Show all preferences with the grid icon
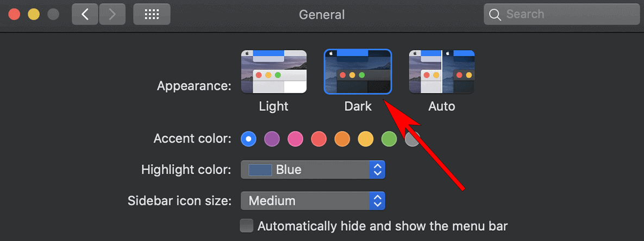Image resolution: width=644 pixels, height=241 pixels. [152, 15]
